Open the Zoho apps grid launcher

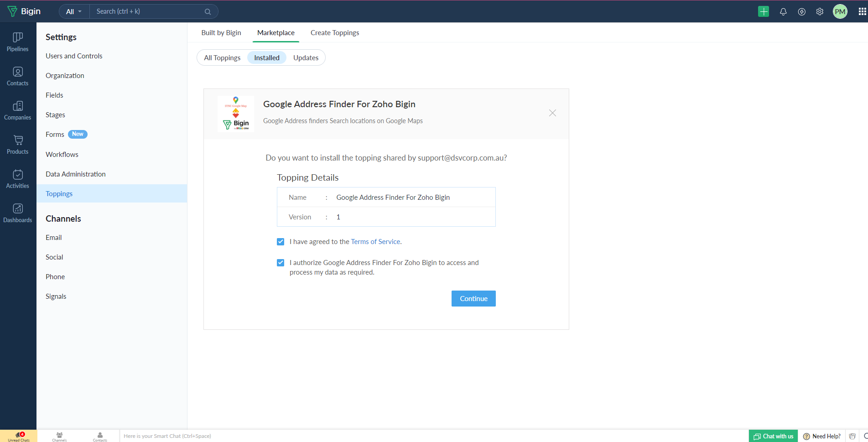(x=862, y=11)
